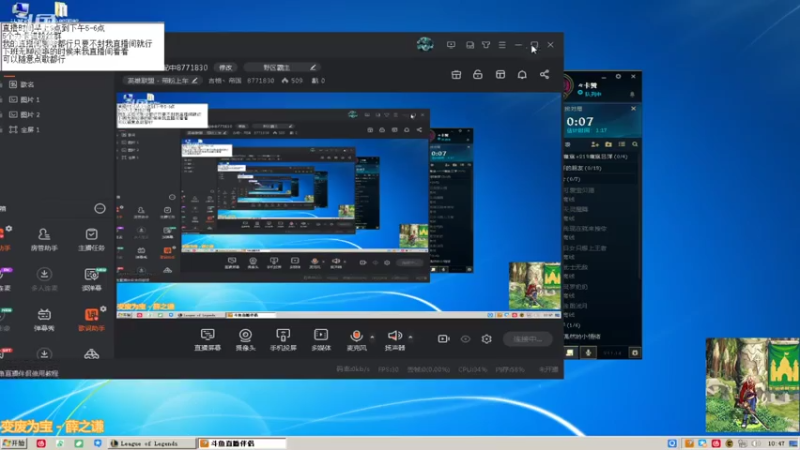The image size is (800, 450).
Task: Click the 0:07 queue timer
Action: tap(580, 122)
